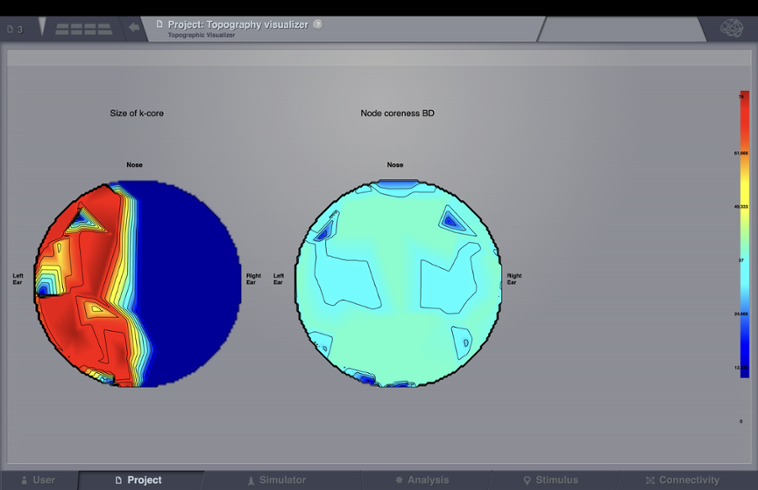Go to the Analysis section
This screenshot has height=490, width=758.
[421, 480]
